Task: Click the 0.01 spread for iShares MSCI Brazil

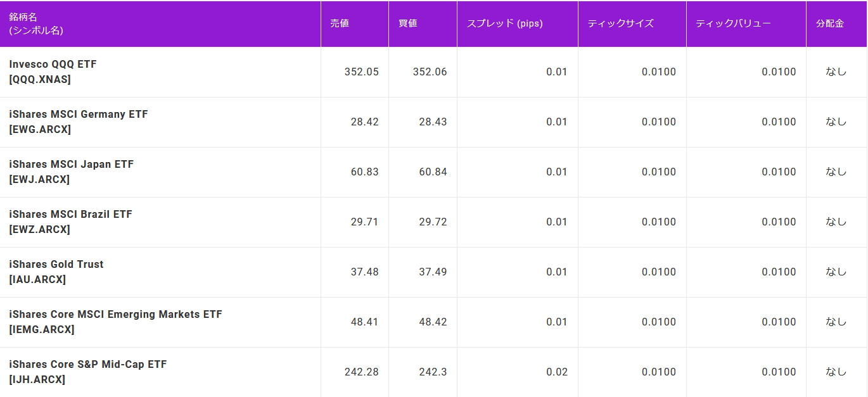Action: pos(557,222)
